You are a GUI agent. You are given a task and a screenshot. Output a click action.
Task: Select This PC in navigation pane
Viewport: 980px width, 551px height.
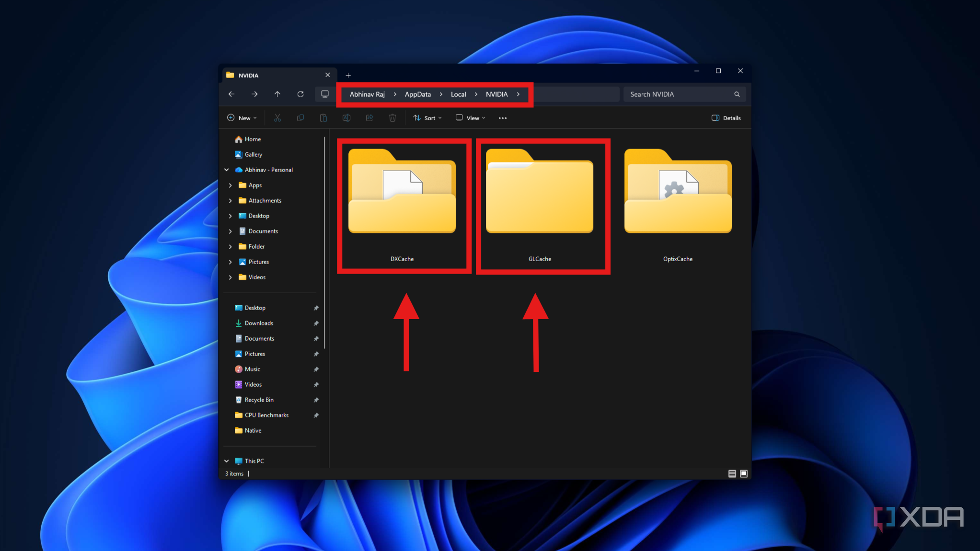click(249, 461)
